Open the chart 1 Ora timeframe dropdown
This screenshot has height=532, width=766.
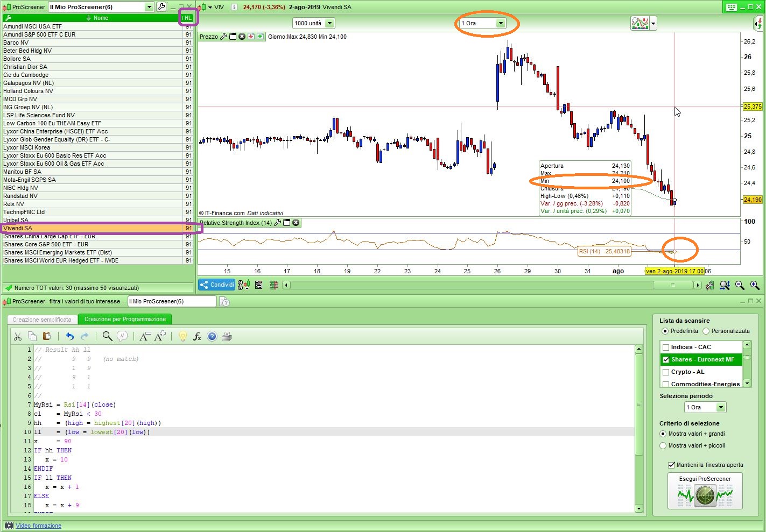[x=501, y=23]
